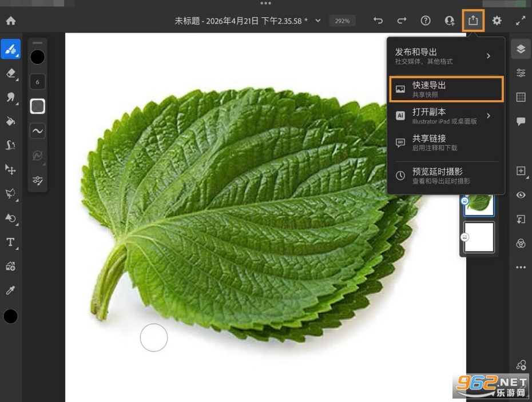Select the Lasso selection tool
532x402 pixels.
[x=10, y=194]
